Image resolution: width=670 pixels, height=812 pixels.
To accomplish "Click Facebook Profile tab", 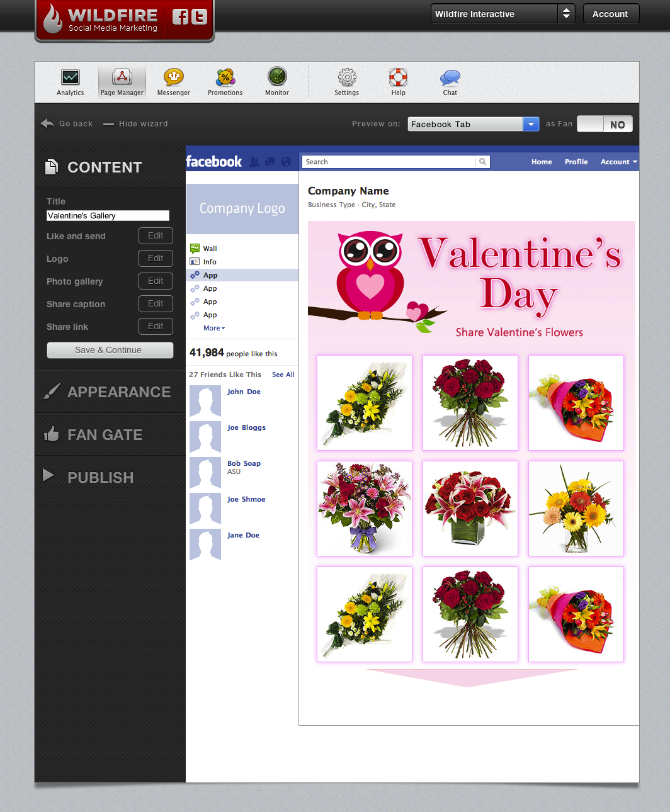I will tap(576, 162).
